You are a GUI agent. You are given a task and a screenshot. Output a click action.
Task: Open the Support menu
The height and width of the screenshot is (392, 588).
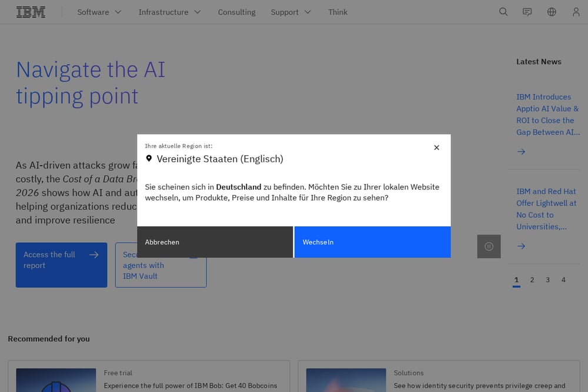click(291, 12)
